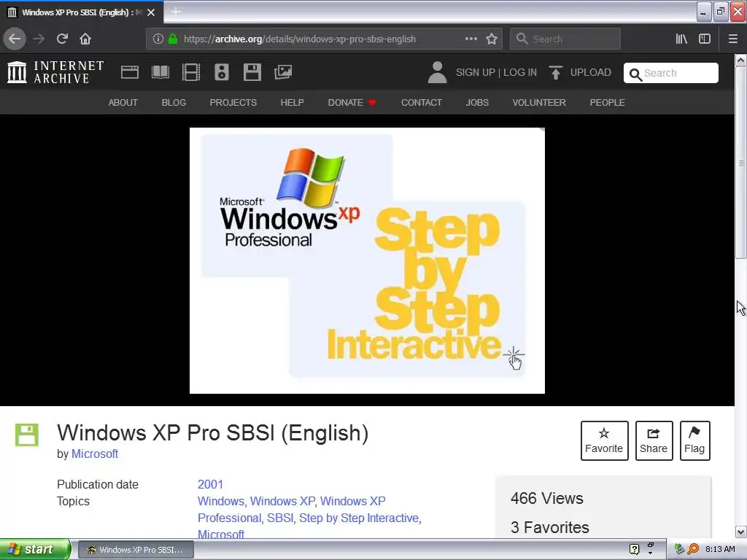Viewport: 747px width, 560px height.
Task: Show site information for archive.org
Action: (x=158, y=39)
